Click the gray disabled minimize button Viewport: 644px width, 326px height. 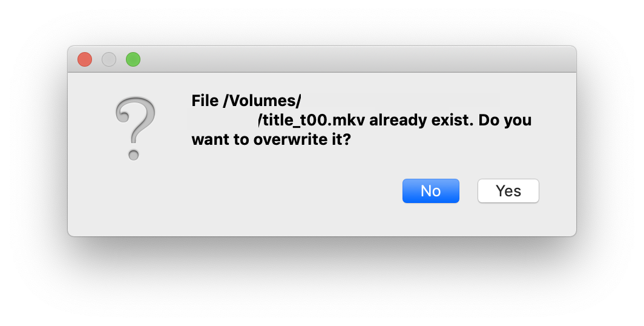tap(109, 59)
